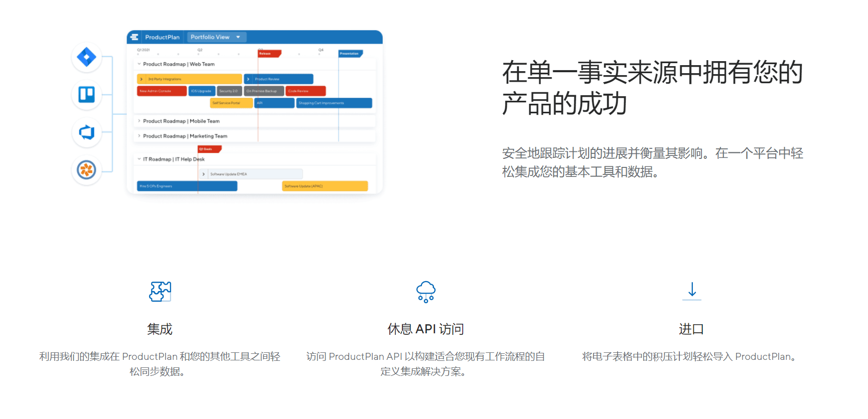Viewport: 868px width, 419px height.
Task: Click the cloud API icon
Action: (426, 292)
